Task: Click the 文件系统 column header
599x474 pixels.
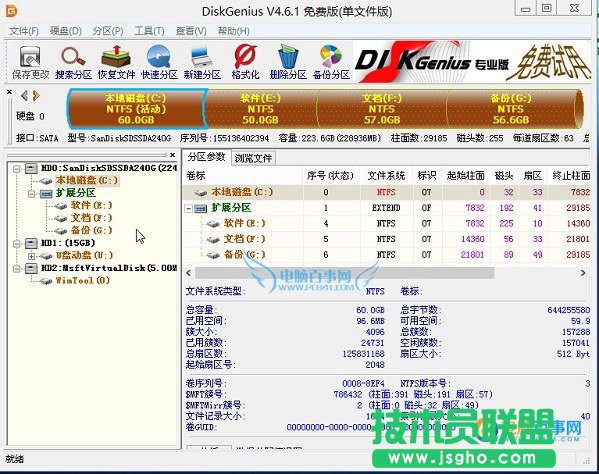Action: (386, 176)
